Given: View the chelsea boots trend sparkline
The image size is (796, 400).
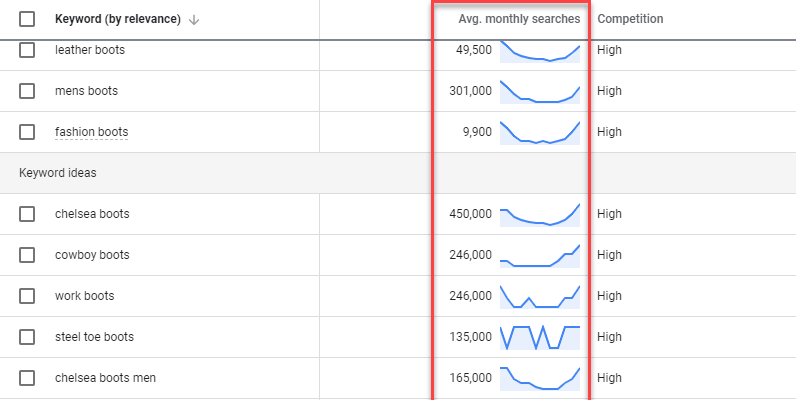Looking at the screenshot, I should click(539, 214).
